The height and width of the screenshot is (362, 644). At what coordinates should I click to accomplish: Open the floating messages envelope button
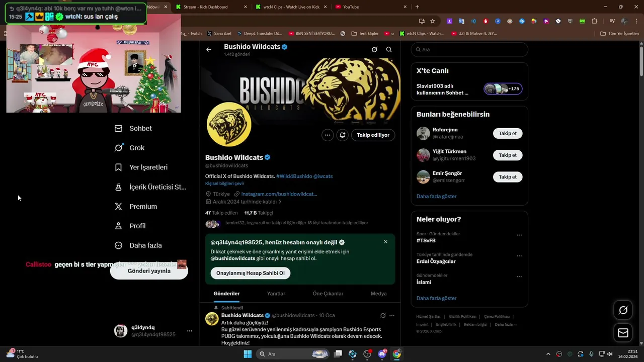coord(623,333)
